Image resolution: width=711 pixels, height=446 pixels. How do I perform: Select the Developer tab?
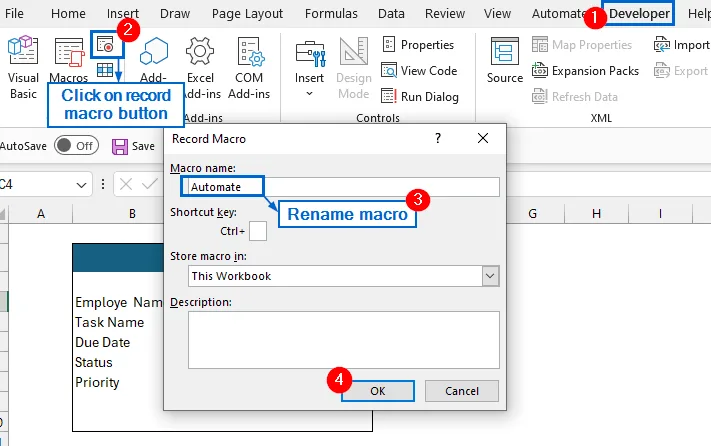tap(639, 14)
